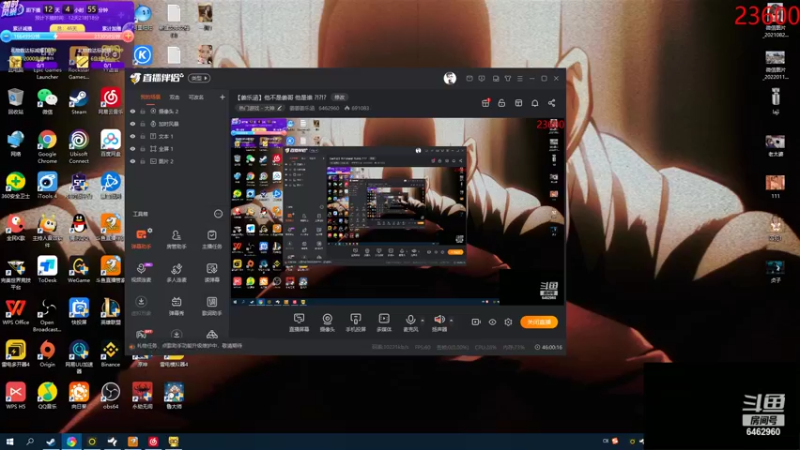Add 摄像头 camera source
The width and height of the screenshot is (800, 450).
pos(327,322)
